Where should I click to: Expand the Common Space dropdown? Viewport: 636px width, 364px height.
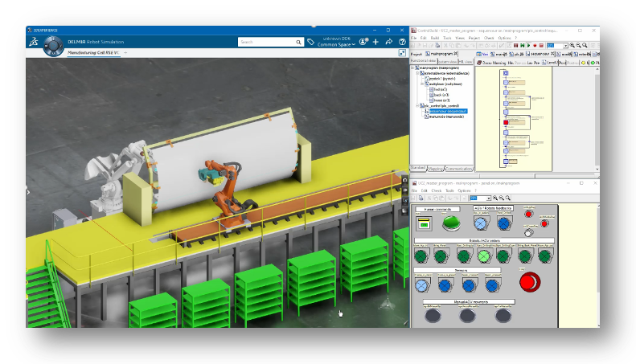336,44
